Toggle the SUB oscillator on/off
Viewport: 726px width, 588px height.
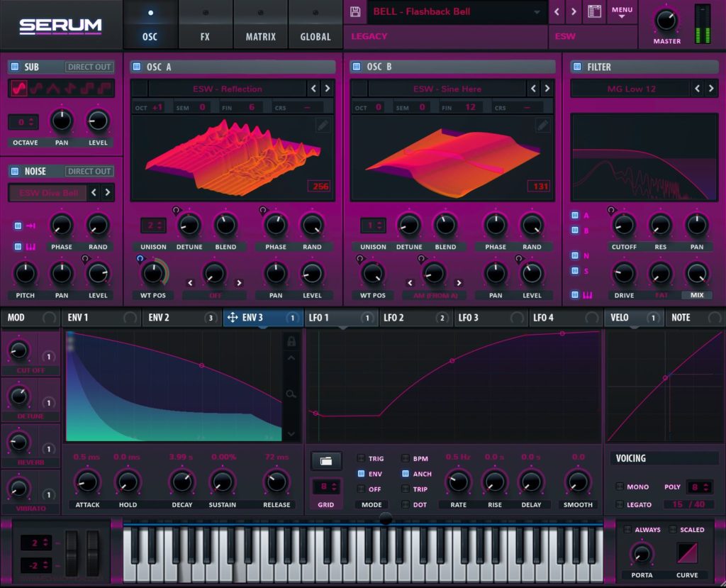(x=15, y=67)
